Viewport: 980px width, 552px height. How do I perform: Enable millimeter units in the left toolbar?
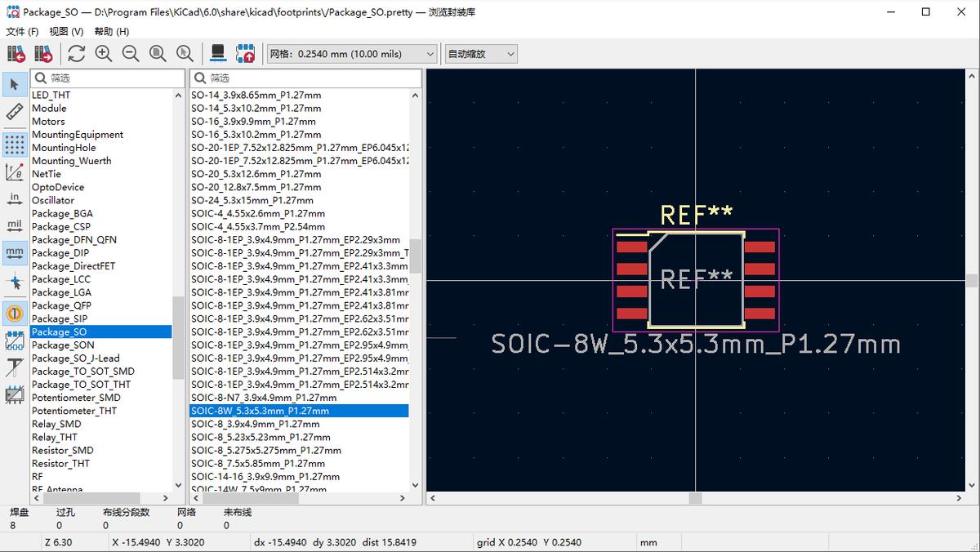(x=15, y=252)
